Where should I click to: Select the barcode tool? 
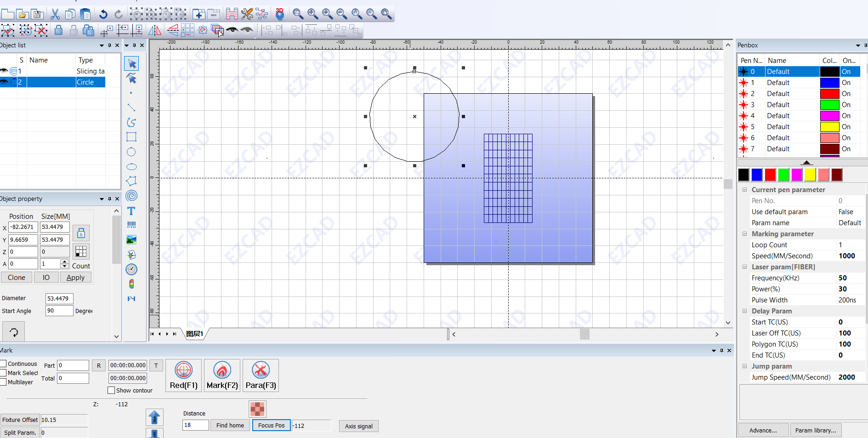[131, 225]
